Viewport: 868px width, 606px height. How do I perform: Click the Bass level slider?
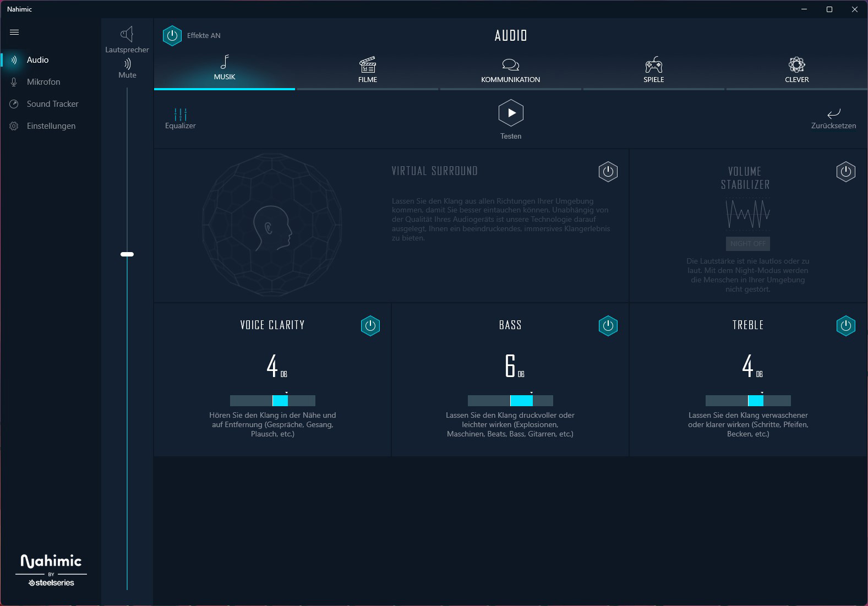pyautogui.click(x=510, y=401)
